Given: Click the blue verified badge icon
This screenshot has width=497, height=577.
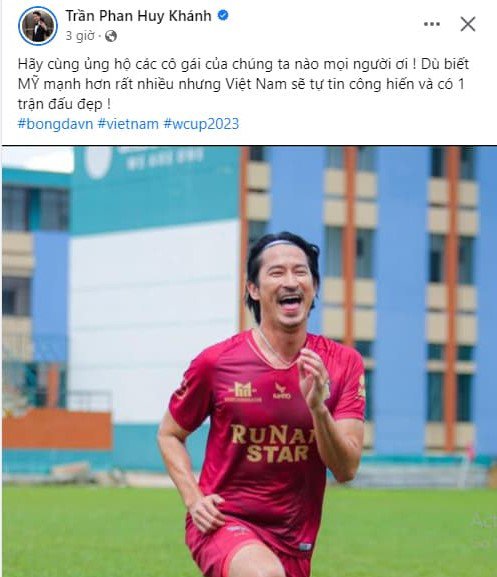Looking at the screenshot, I should click(223, 15).
